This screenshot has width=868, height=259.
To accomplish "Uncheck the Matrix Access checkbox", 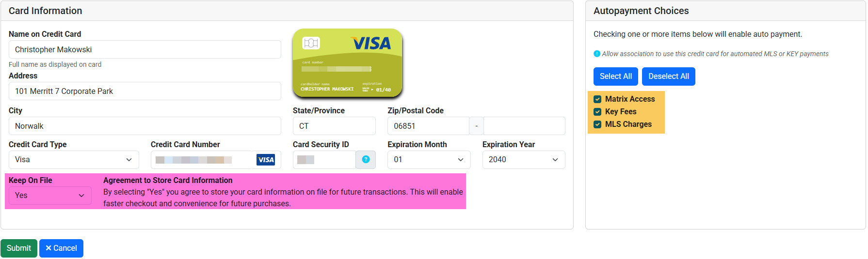I will point(597,99).
